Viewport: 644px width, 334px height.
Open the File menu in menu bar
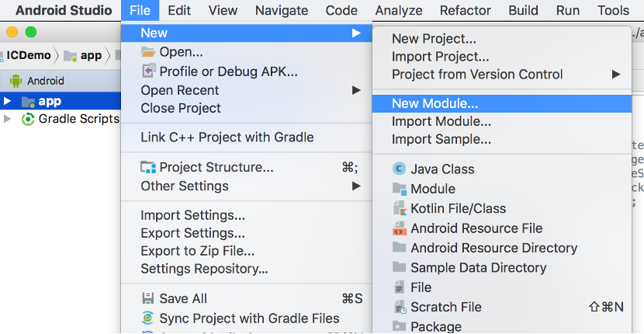pos(140,10)
